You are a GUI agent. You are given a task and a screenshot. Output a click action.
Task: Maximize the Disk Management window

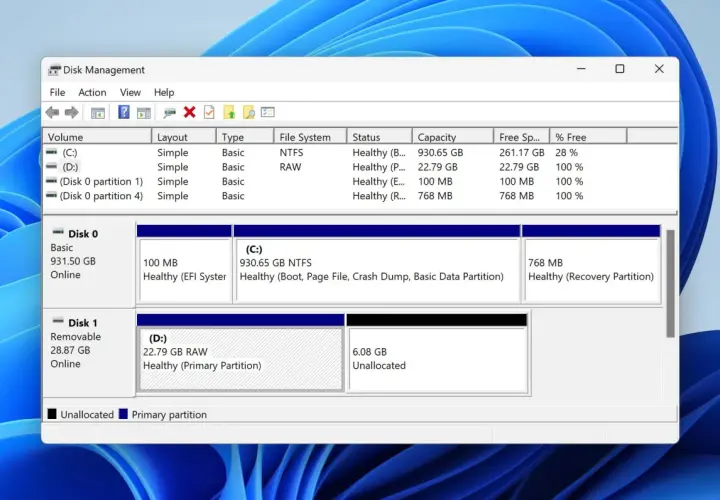pos(620,69)
